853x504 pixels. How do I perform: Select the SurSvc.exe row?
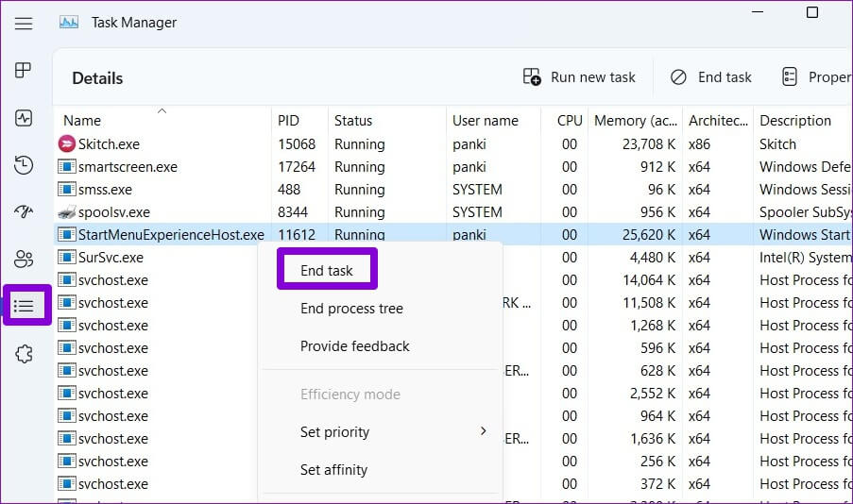pos(453,257)
